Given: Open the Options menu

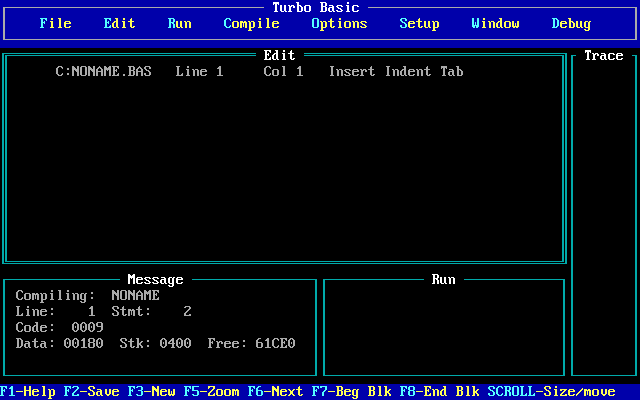Looking at the screenshot, I should click(x=339, y=24).
